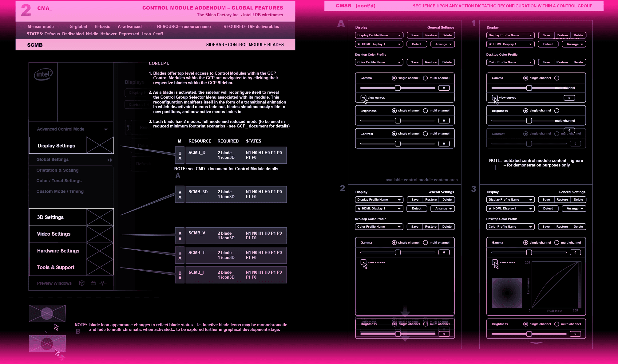The width and height of the screenshot is (618, 364).
Task: Select Contrast single channel radio in panel A
Action: 394,134
